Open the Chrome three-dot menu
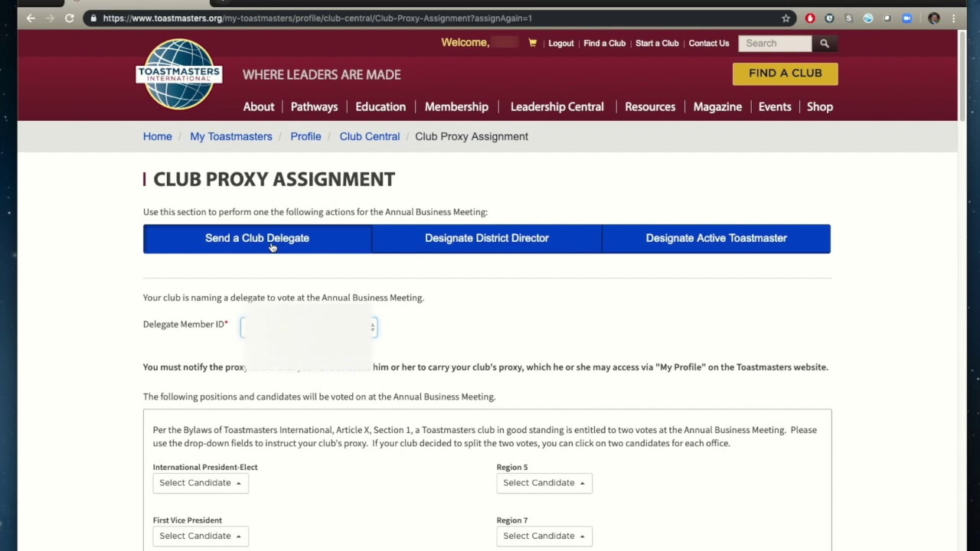This screenshot has width=980, height=551. point(954,18)
